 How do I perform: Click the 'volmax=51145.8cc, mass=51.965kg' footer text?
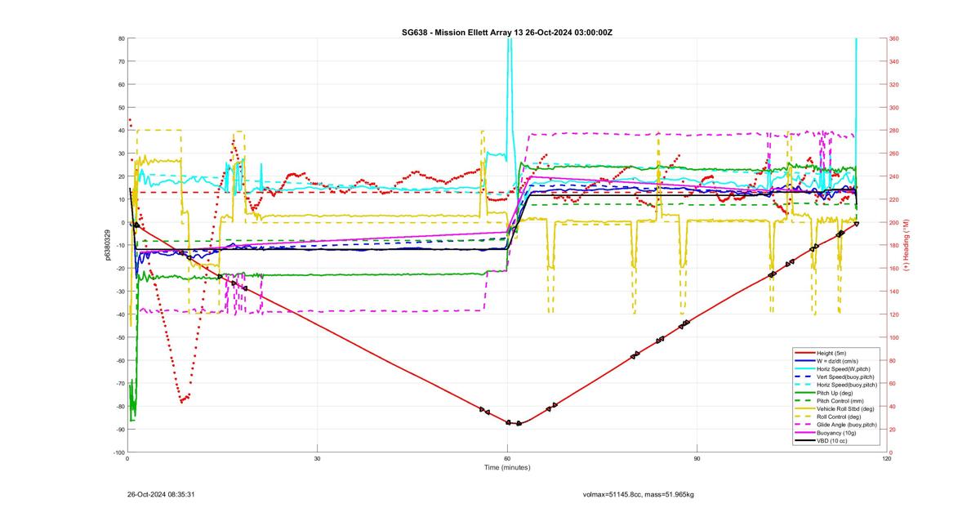pyautogui.click(x=639, y=494)
